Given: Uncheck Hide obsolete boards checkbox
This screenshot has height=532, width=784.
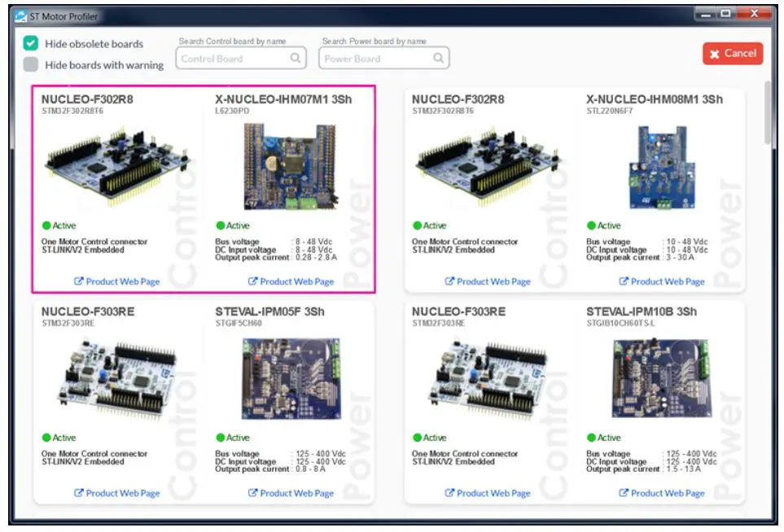Looking at the screenshot, I should click(30, 43).
